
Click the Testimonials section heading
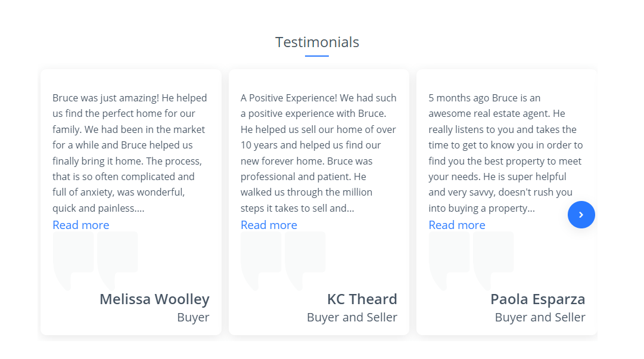coord(317,42)
